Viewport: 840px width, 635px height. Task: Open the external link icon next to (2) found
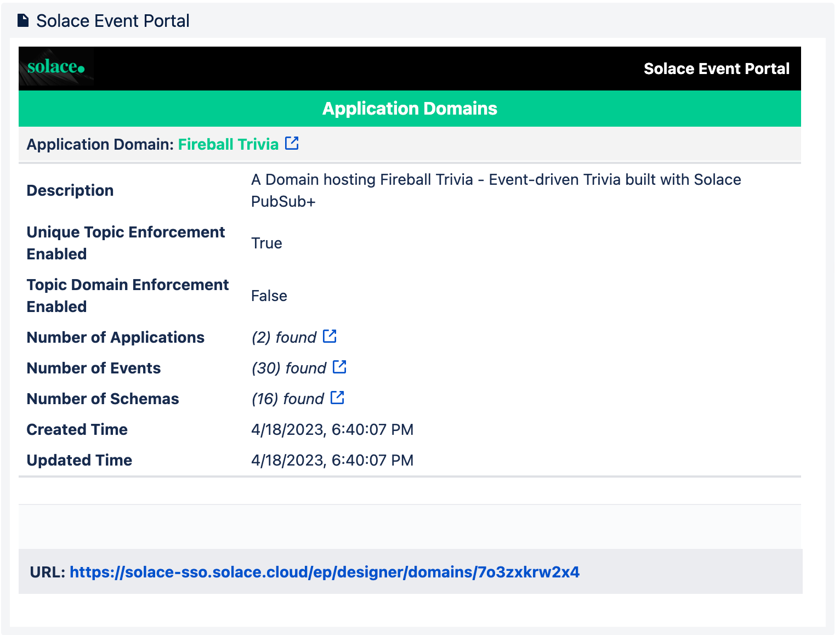(330, 336)
